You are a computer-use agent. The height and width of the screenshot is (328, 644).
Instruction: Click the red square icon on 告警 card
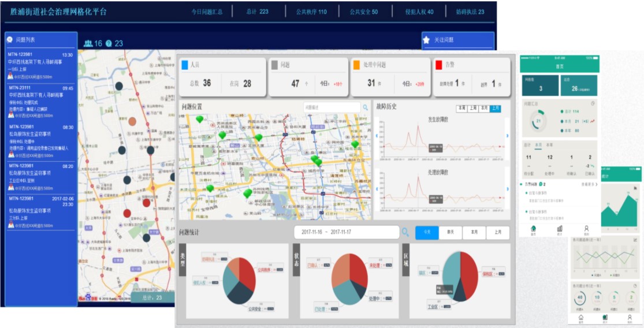438,65
